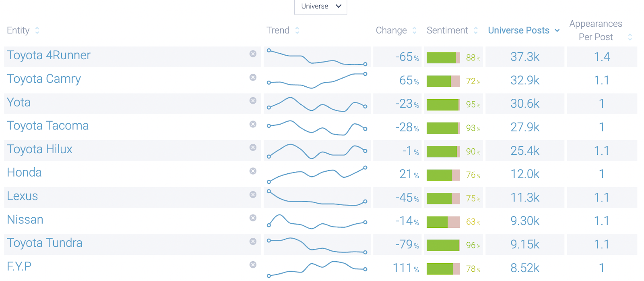This screenshot has width=644, height=281.
Task: Remove F.Y.P from the entity list
Action: [253, 265]
